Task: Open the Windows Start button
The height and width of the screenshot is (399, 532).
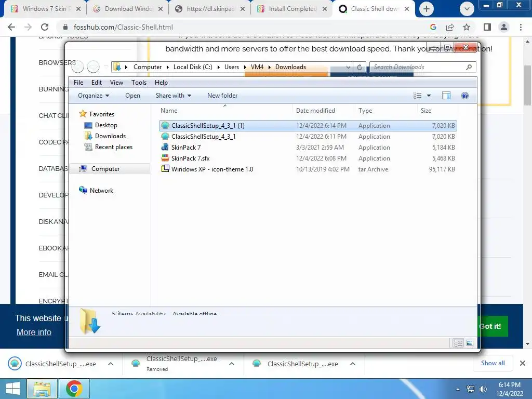Action: 12,389
